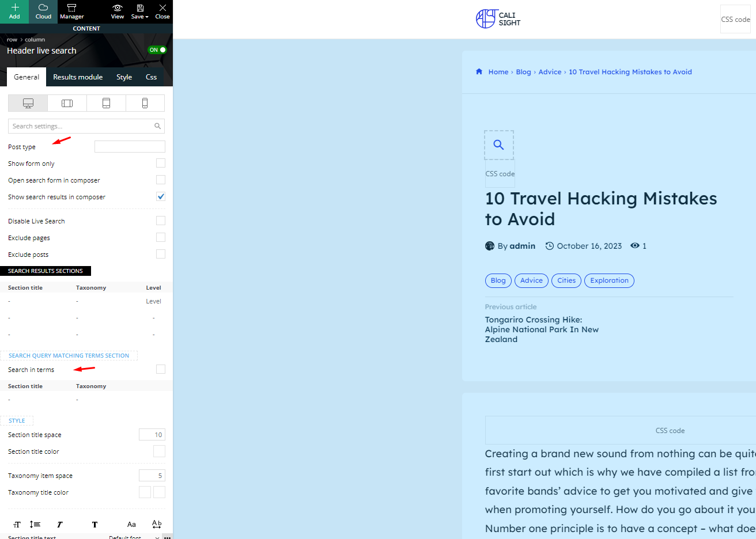Open the Style tab
756x539 pixels.
124,77
